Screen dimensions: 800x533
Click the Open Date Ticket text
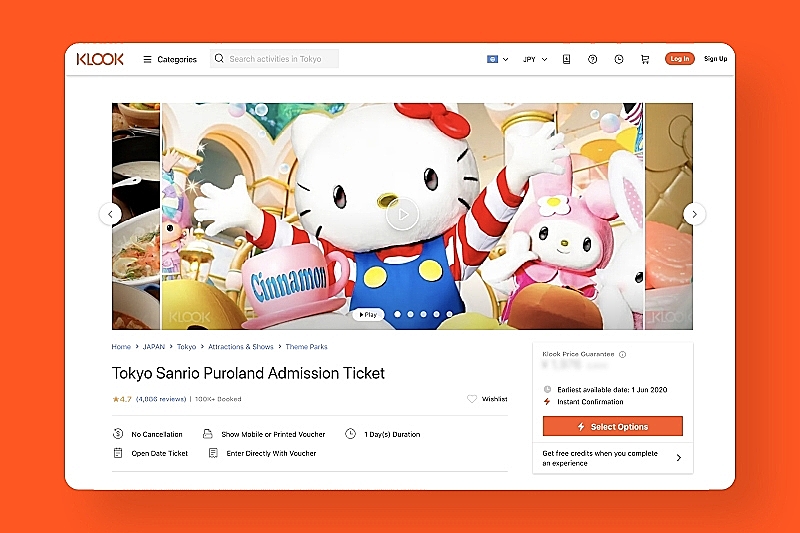tap(160, 453)
